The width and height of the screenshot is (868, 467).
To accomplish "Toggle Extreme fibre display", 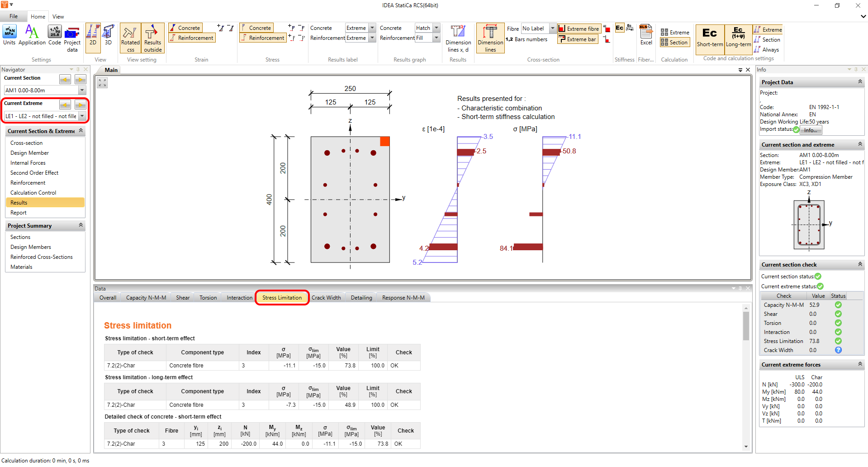I will click(x=579, y=29).
